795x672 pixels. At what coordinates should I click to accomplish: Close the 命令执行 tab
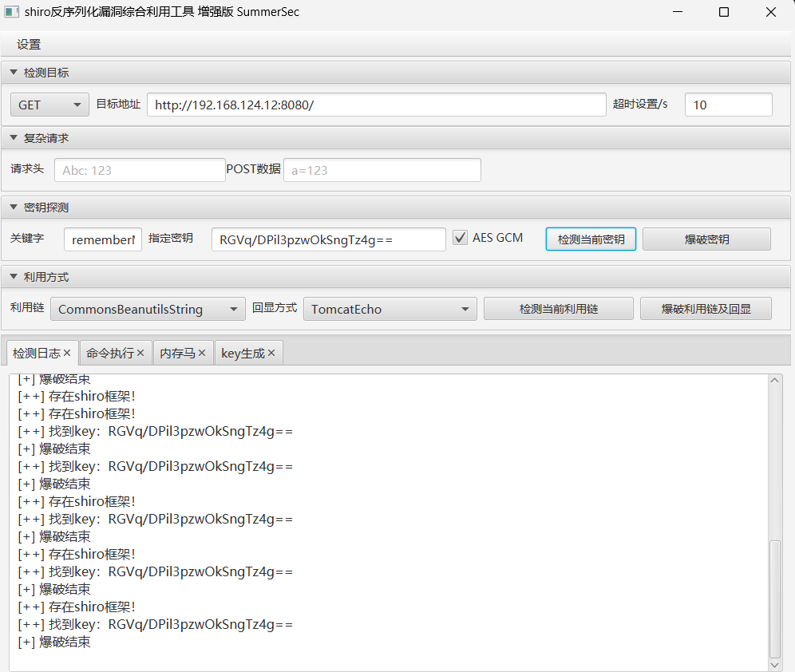140,353
